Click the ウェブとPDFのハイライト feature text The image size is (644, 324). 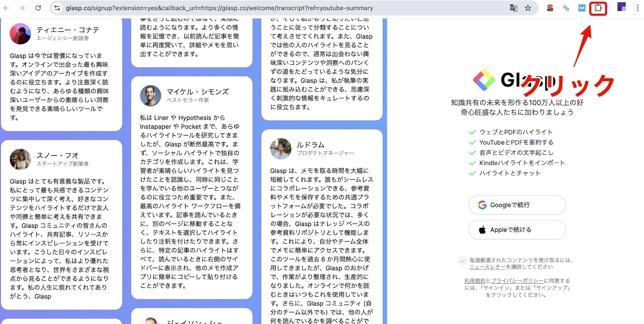tap(516, 132)
